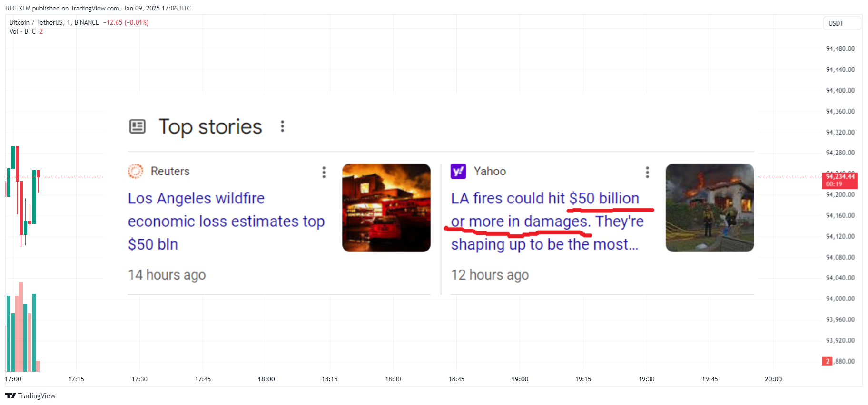This screenshot has width=868, height=405.
Task: Open the Top stories three-dot menu
Action: pyautogui.click(x=282, y=126)
